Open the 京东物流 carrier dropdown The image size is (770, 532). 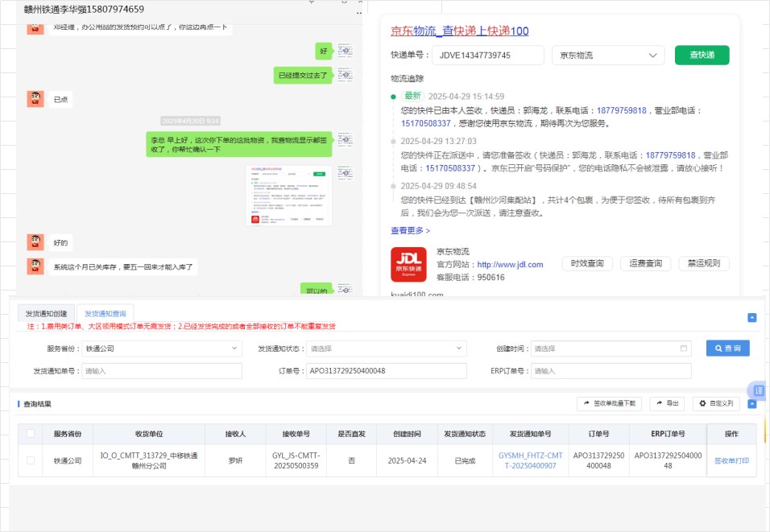coord(608,56)
